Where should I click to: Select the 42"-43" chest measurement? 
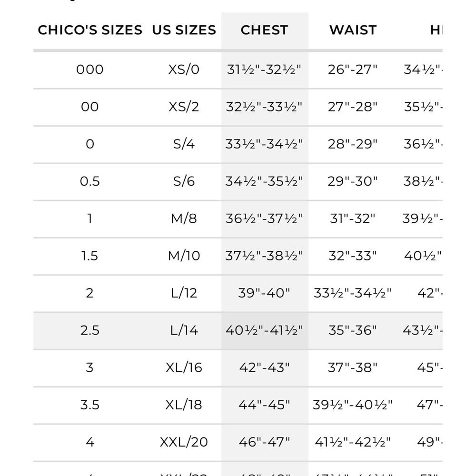pyautogui.click(x=264, y=367)
